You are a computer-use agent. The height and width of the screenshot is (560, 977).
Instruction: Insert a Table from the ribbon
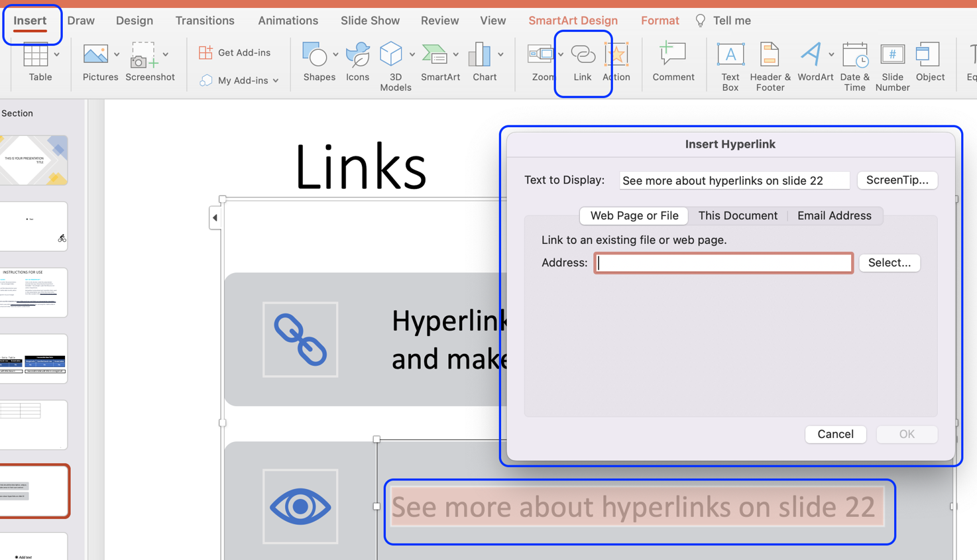[x=40, y=63]
